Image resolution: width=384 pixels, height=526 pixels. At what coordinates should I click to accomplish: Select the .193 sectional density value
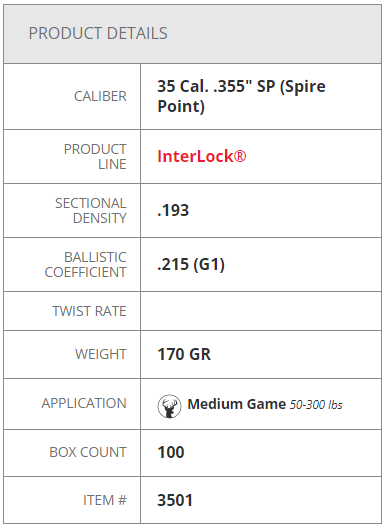[x=173, y=211]
